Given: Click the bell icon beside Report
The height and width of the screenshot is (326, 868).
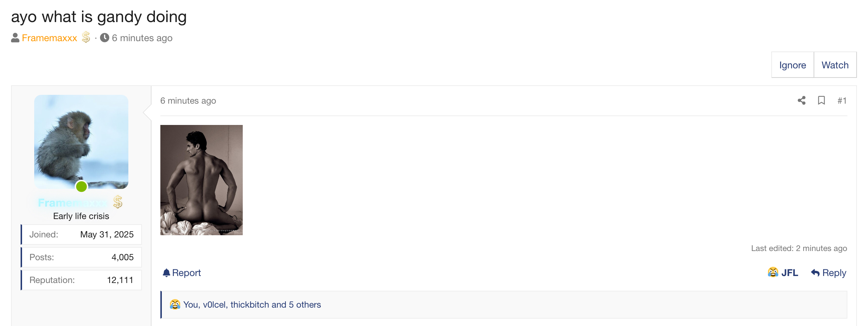Looking at the screenshot, I should click(166, 273).
